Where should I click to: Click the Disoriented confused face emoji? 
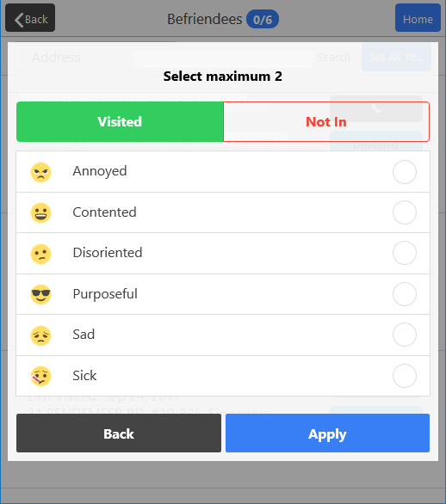tap(40, 254)
